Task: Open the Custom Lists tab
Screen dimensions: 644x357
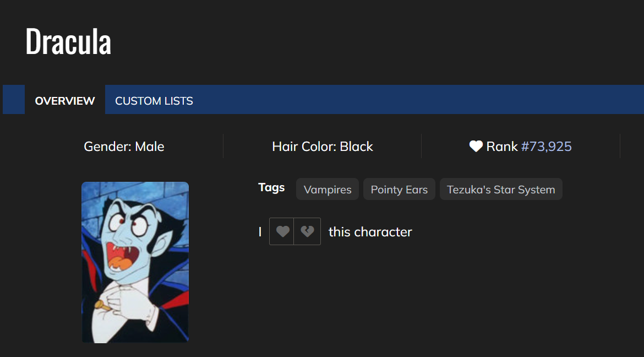Action: pos(154,101)
